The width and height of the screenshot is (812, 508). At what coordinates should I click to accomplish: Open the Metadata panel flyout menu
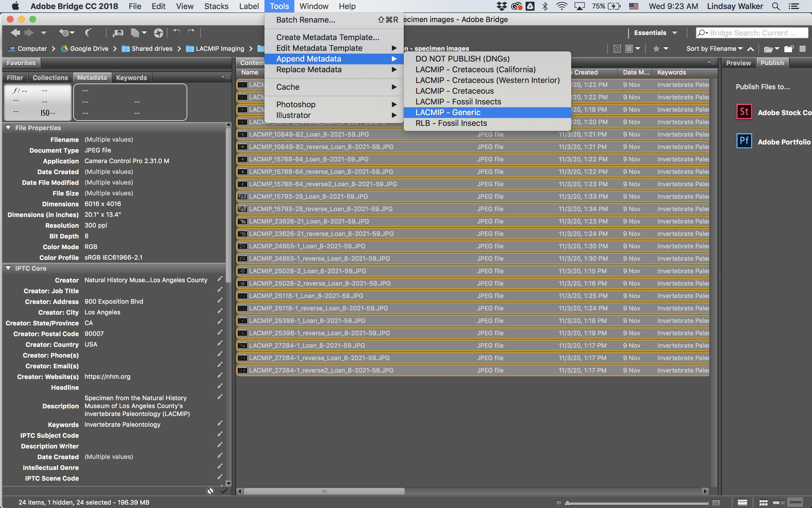point(226,77)
